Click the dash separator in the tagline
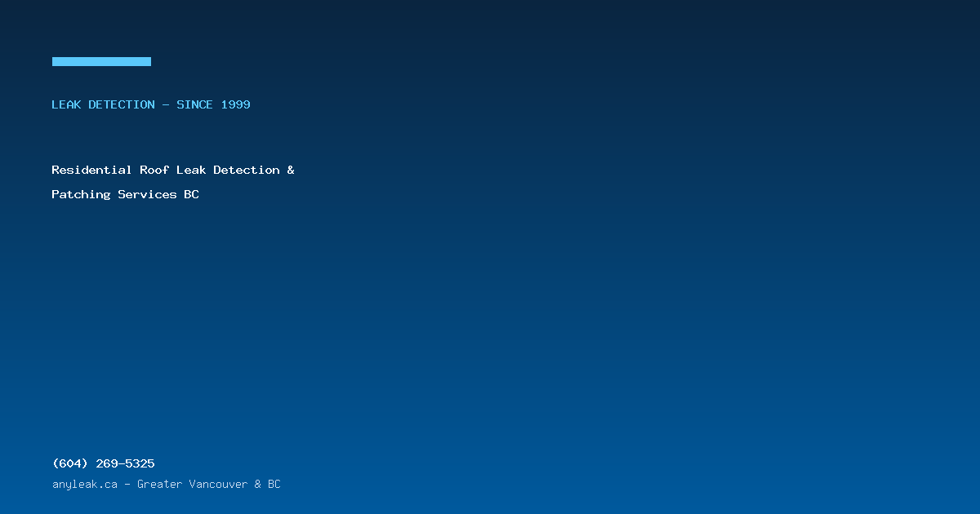The image size is (980, 514). pyautogui.click(x=166, y=104)
